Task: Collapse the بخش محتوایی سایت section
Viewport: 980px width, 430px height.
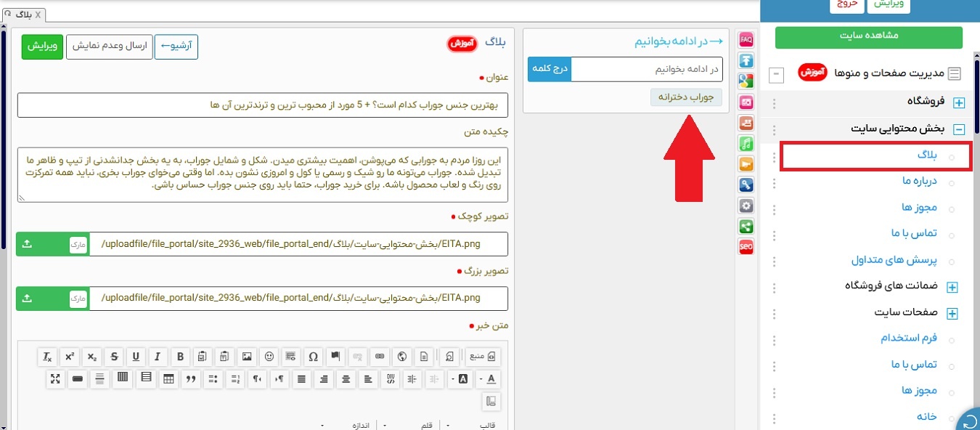Action: 958,130
